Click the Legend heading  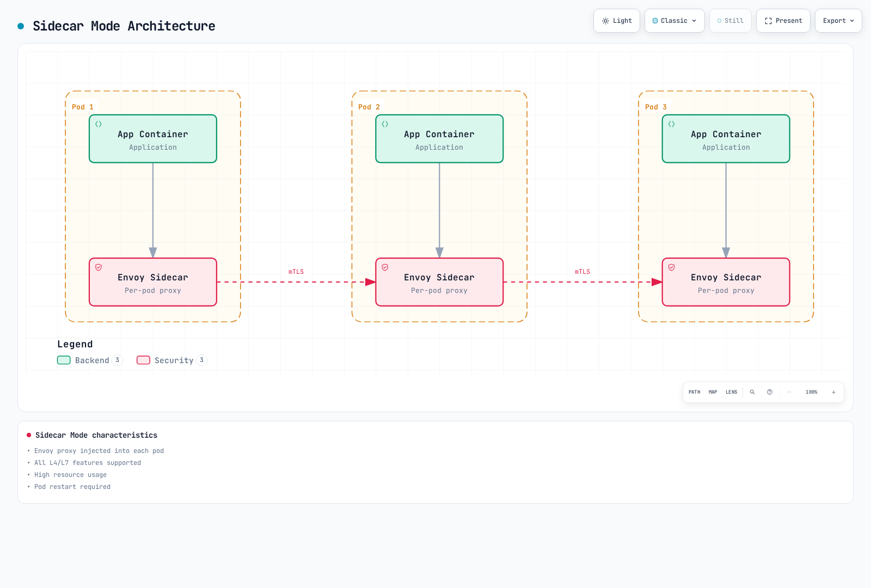(x=75, y=344)
